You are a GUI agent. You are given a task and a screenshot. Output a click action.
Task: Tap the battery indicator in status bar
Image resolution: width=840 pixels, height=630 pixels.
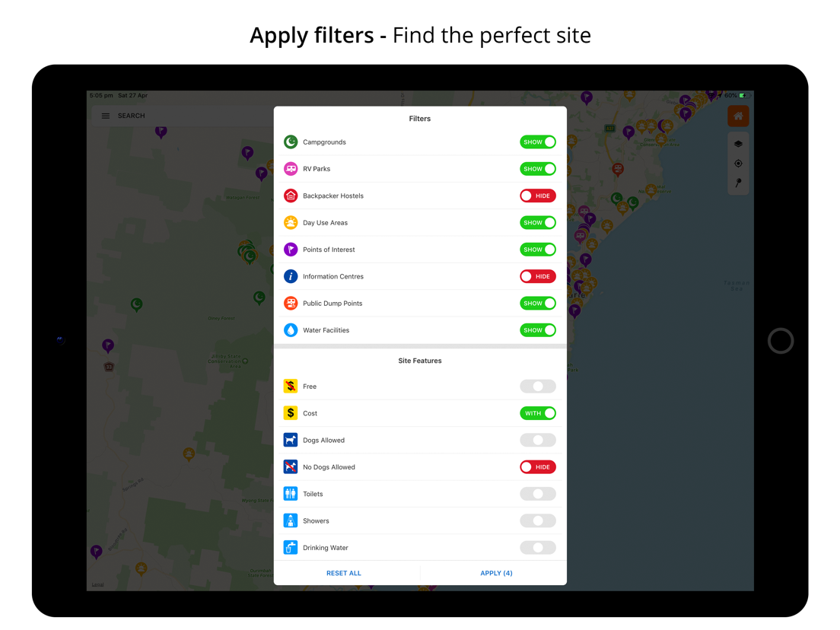(743, 95)
